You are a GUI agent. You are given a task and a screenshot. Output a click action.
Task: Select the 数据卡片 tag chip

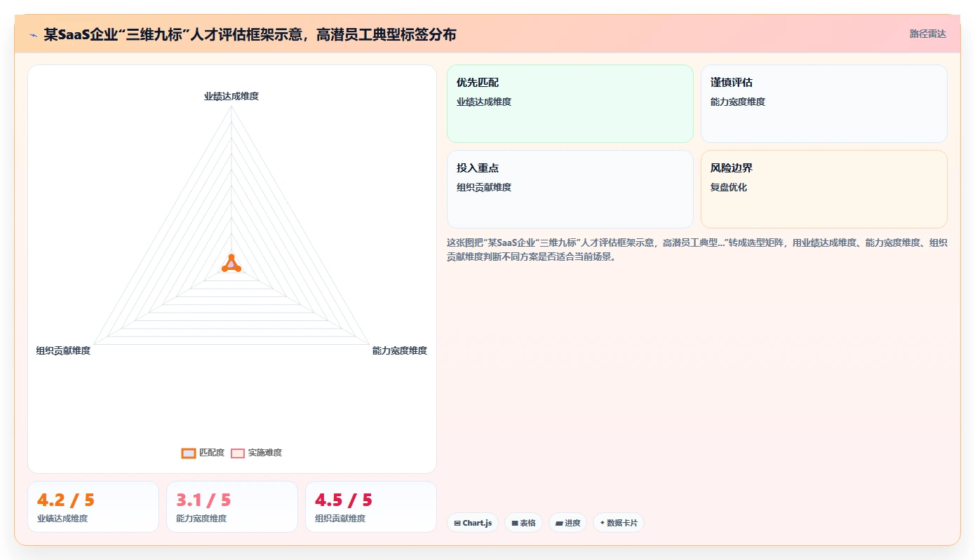[x=618, y=523]
